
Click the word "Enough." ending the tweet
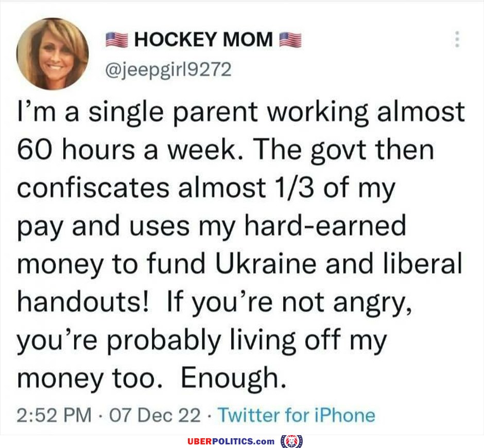[232, 378]
